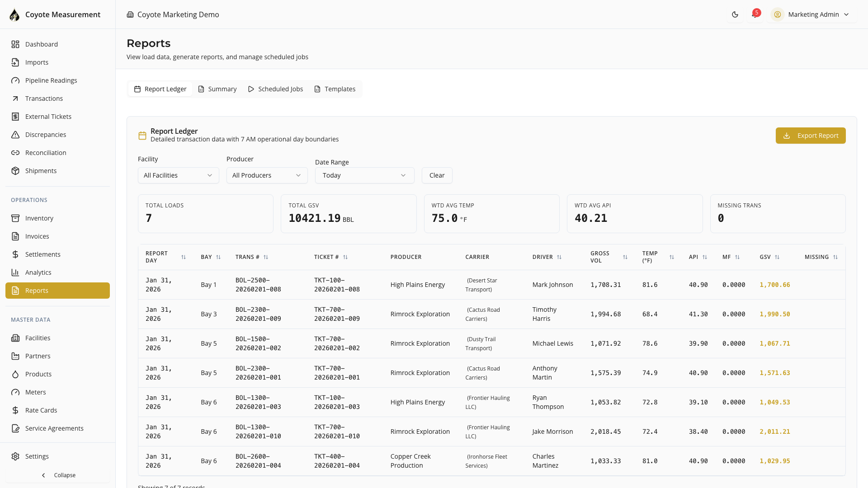Viewport: 868px width, 488px height.
Task: Open notifications bell with badge
Action: pos(755,14)
